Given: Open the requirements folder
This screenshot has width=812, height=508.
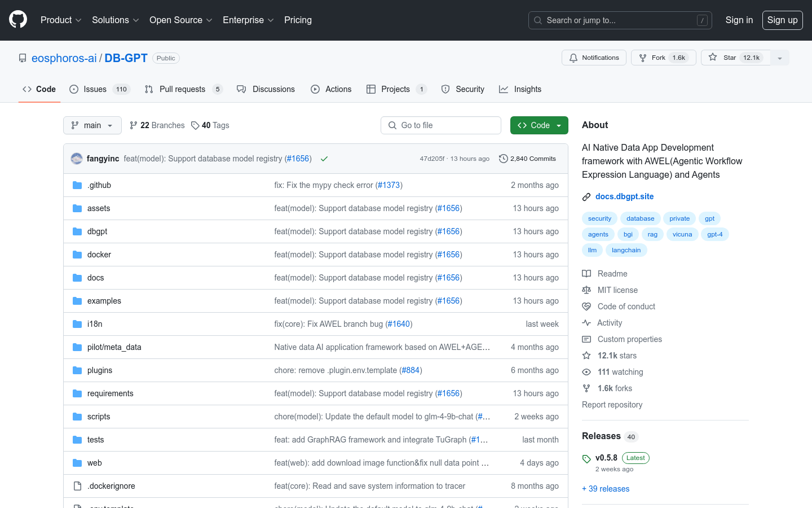Looking at the screenshot, I should pos(111,393).
